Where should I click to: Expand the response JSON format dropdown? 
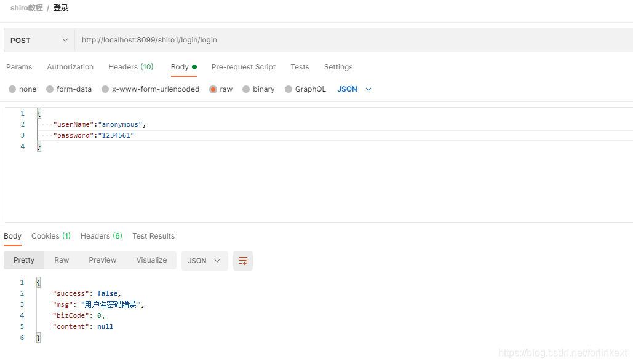pyautogui.click(x=204, y=261)
